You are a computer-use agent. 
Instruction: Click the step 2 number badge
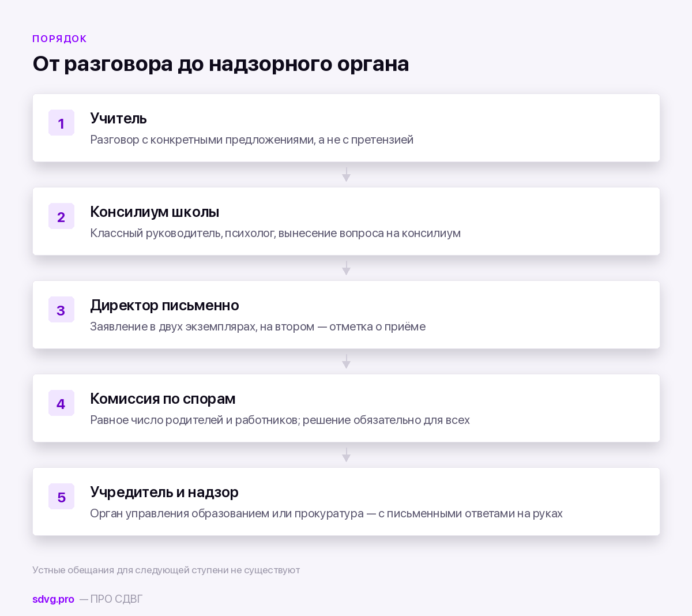61,216
